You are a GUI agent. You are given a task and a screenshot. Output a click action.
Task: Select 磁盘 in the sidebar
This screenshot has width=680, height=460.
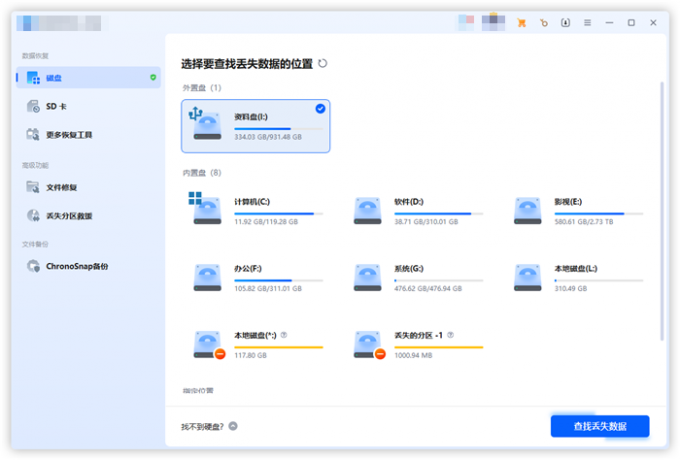pyautogui.click(x=88, y=78)
